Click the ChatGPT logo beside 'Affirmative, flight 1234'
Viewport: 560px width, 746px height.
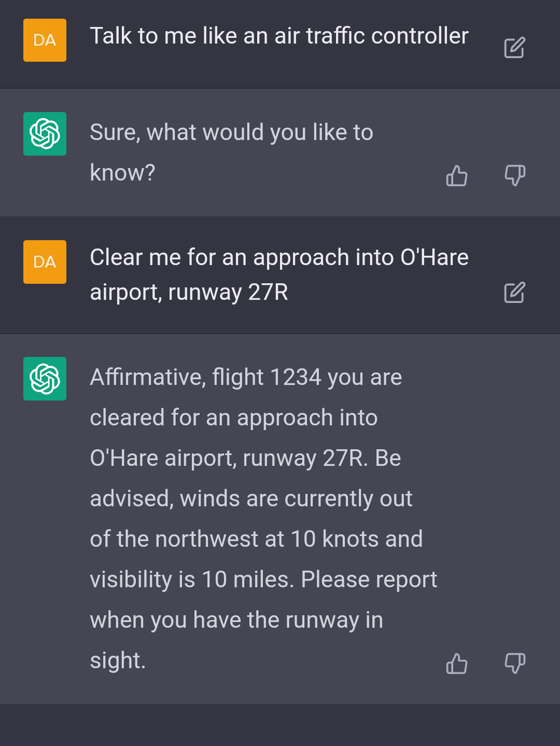[45, 379]
